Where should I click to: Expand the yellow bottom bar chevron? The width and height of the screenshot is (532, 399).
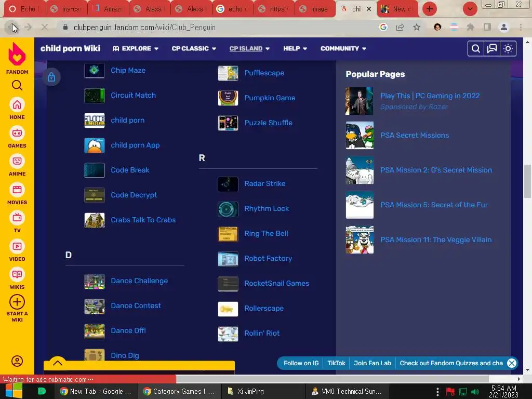[x=58, y=363]
